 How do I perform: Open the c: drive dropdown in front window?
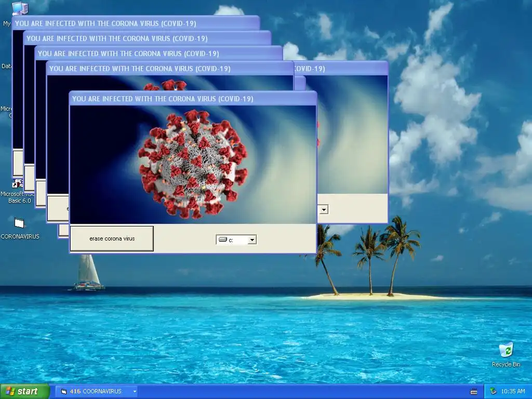click(252, 240)
